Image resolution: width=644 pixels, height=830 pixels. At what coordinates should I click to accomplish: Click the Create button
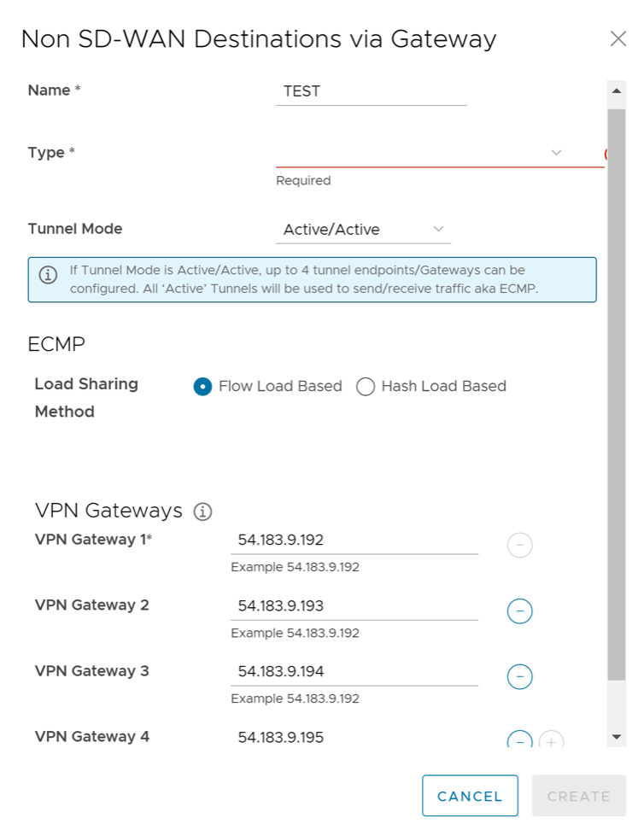(x=578, y=796)
